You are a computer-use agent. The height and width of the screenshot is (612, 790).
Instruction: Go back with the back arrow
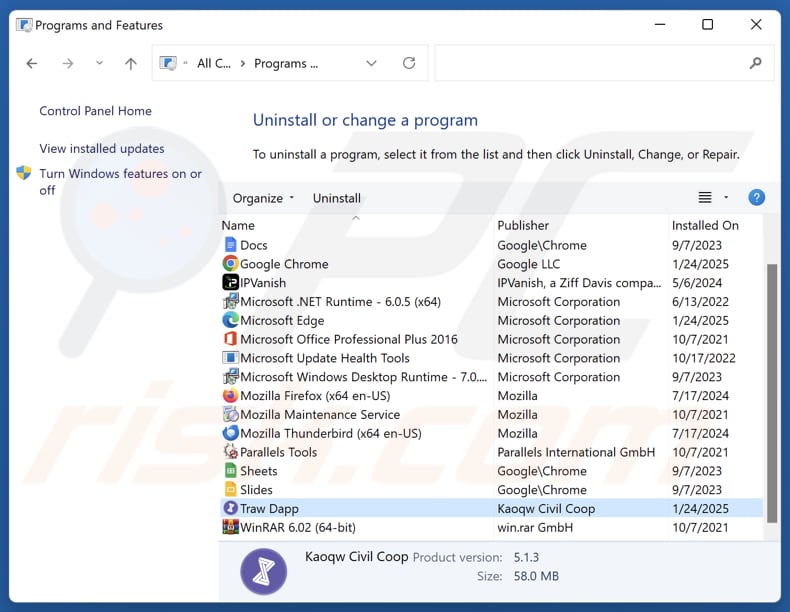pyautogui.click(x=32, y=63)
